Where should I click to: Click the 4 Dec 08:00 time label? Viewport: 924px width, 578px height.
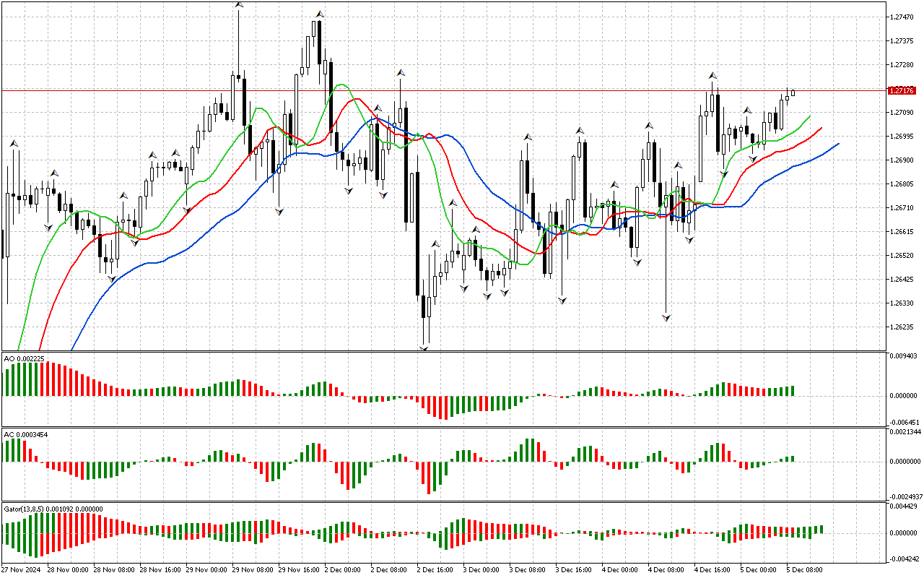coord(667,570)
